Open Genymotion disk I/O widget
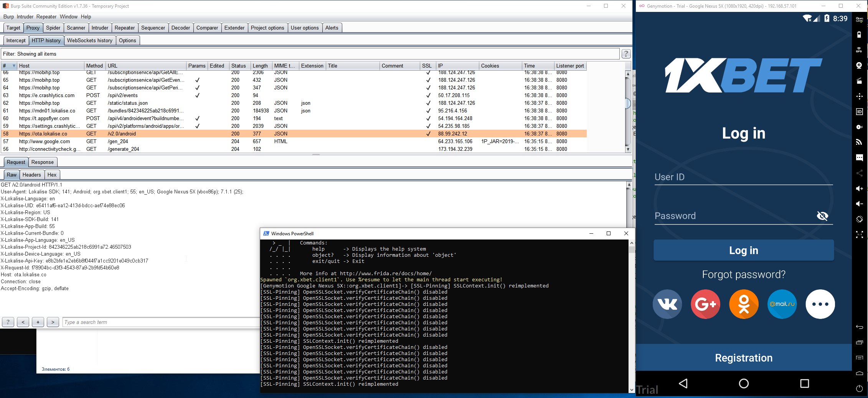868x398 pixels. (x=860, y=127)
